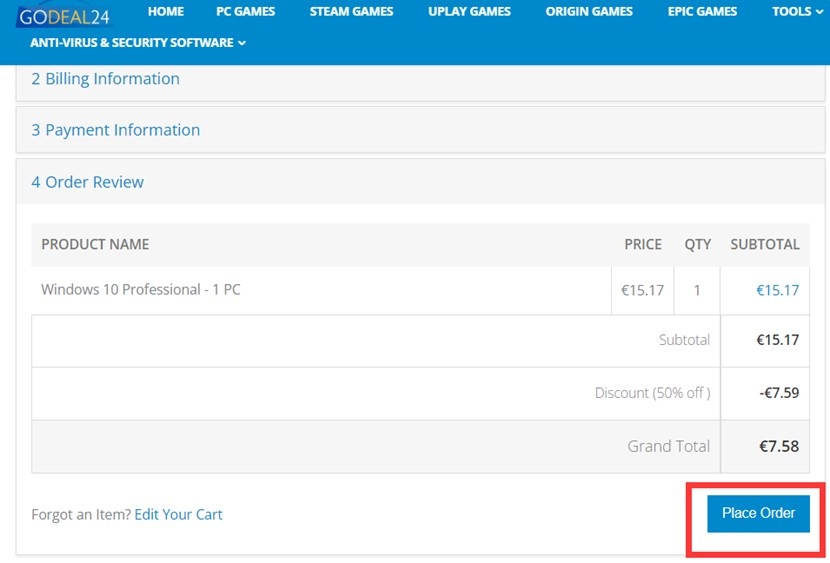This screenshot has height=563, width=830.
Task: Expand the Billing Information step
Action: click(x=106, y=79)
